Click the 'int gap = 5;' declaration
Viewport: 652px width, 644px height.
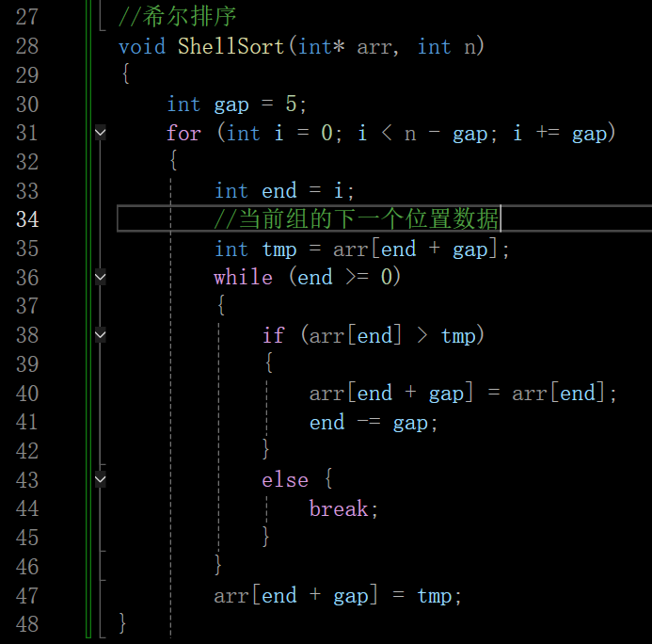click(x=236, y=105)
